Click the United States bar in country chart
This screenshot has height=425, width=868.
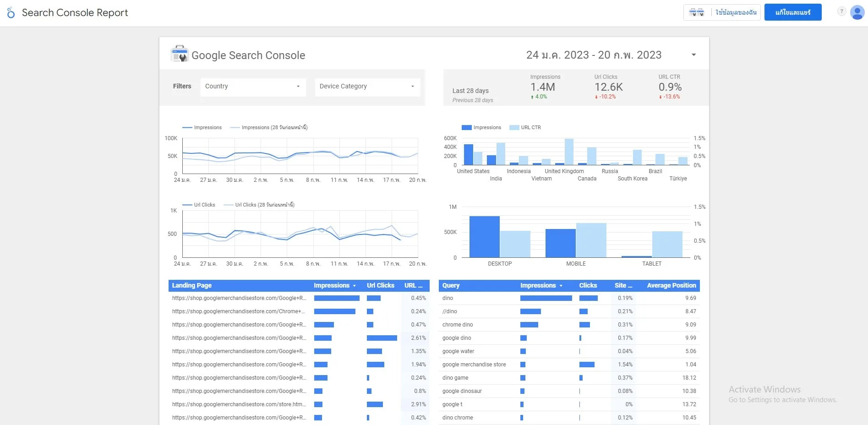click(x=468, y=153)
